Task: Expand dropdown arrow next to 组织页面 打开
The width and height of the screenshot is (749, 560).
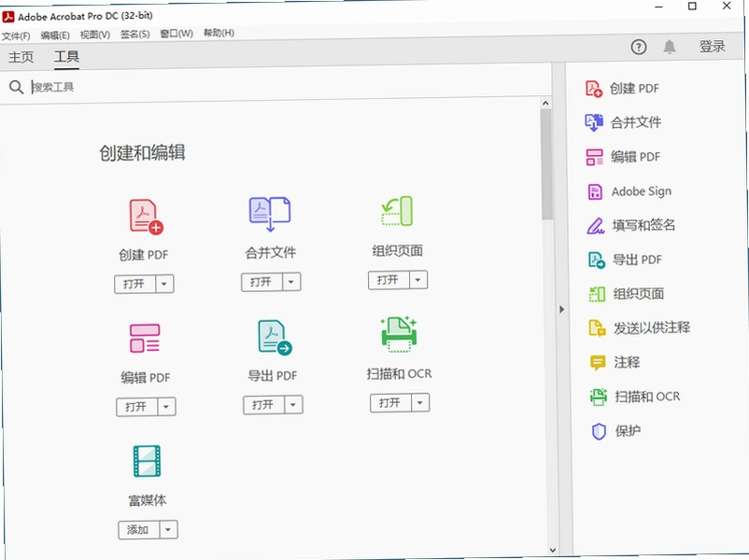Action: click(x=418, y=280)
